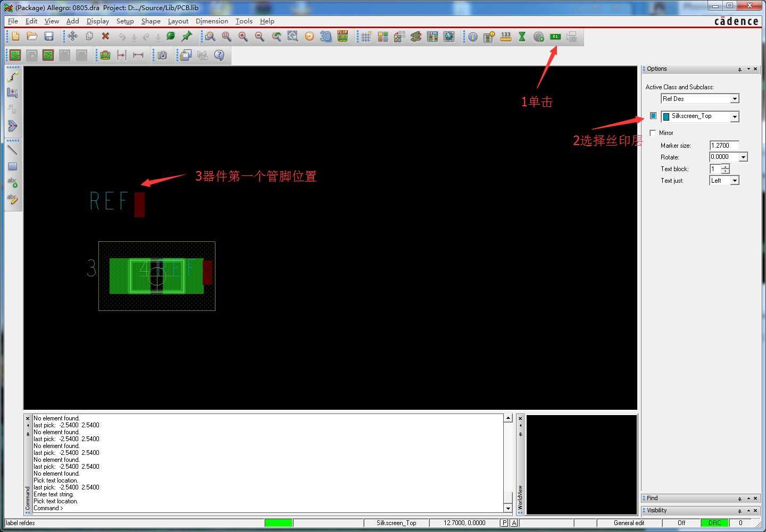Screen dimensions: 766x532
Task: Click the Add Connect icon in left toolbar
Action: click(x=13, y=77)
